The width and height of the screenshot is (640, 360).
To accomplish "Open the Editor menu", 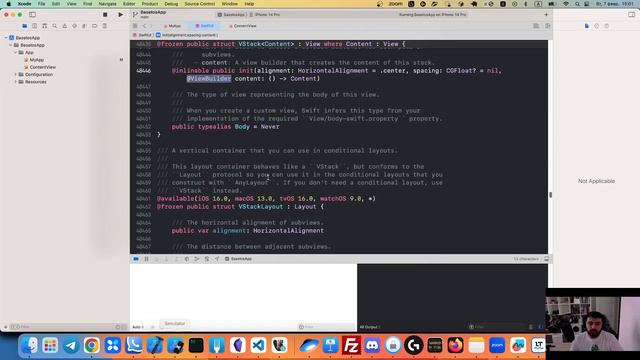I will [129, 4].
